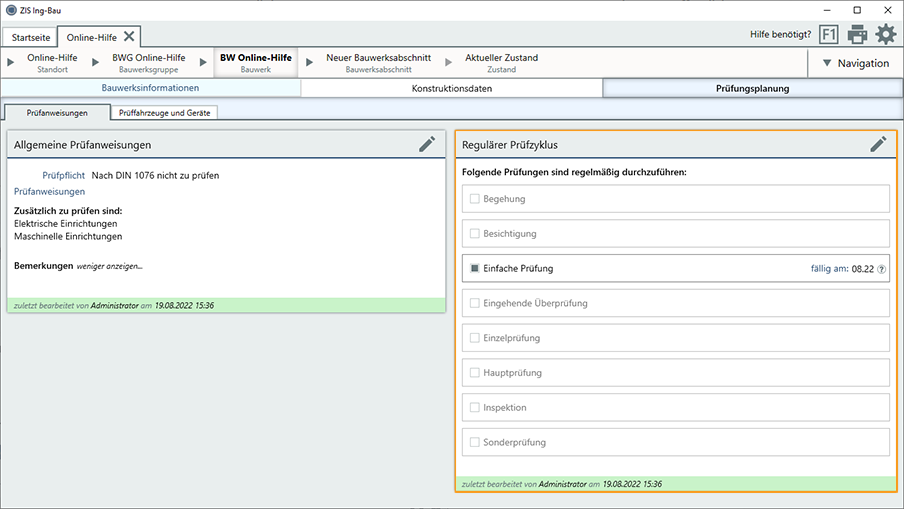Toggle the Begehung checkbox
Screen dimensions: 904x509
click(x=475, y=199)
